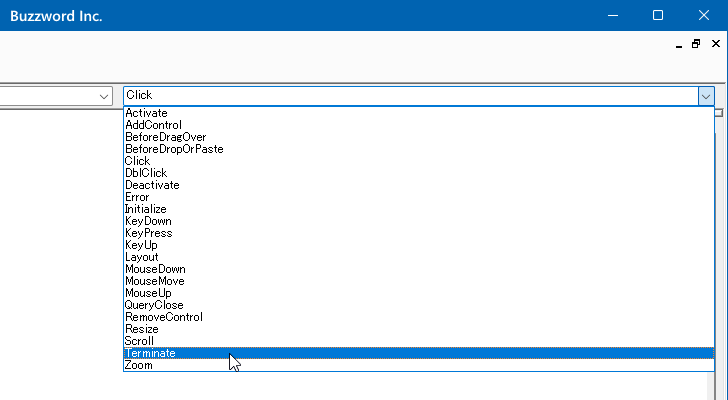Pick the BeforeDragOver event

(x=419, y=137)
